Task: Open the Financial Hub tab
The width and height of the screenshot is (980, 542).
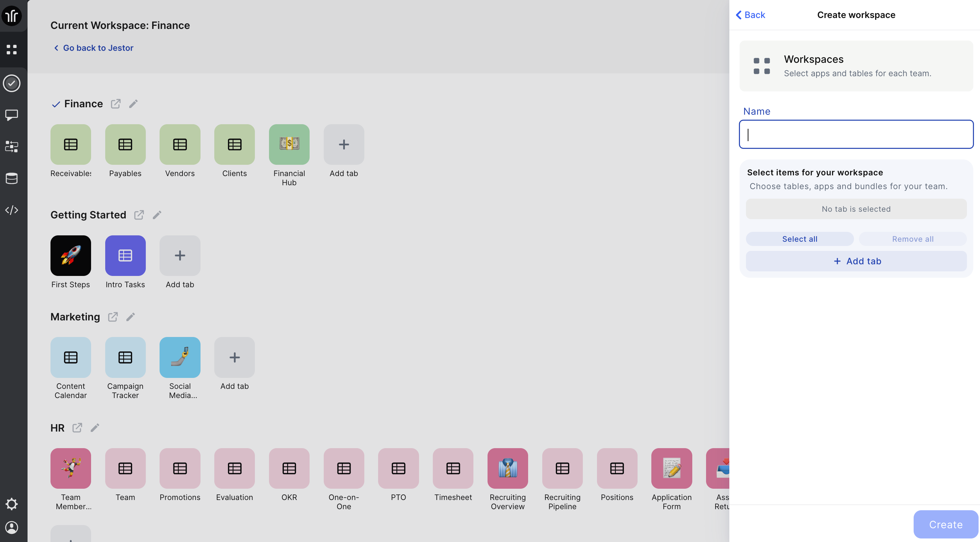Action: click(x=289, y=145)
